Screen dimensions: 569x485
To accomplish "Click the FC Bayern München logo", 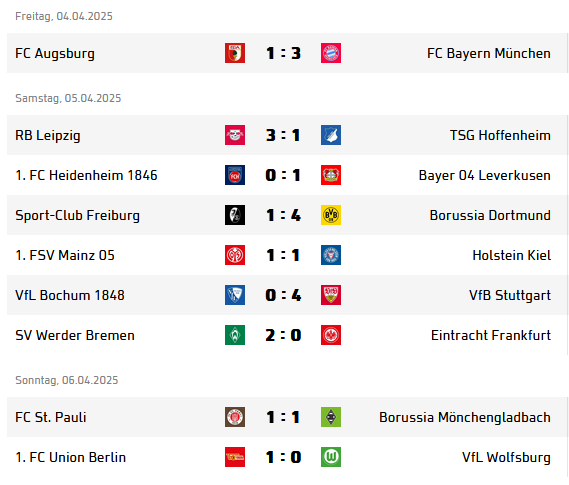I will click(331, 53).
